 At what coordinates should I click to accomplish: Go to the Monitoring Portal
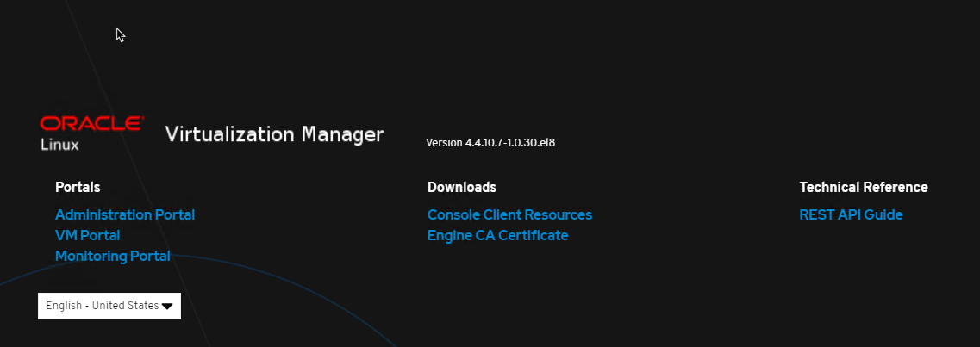pyautogui.click(x=112, y=256)
